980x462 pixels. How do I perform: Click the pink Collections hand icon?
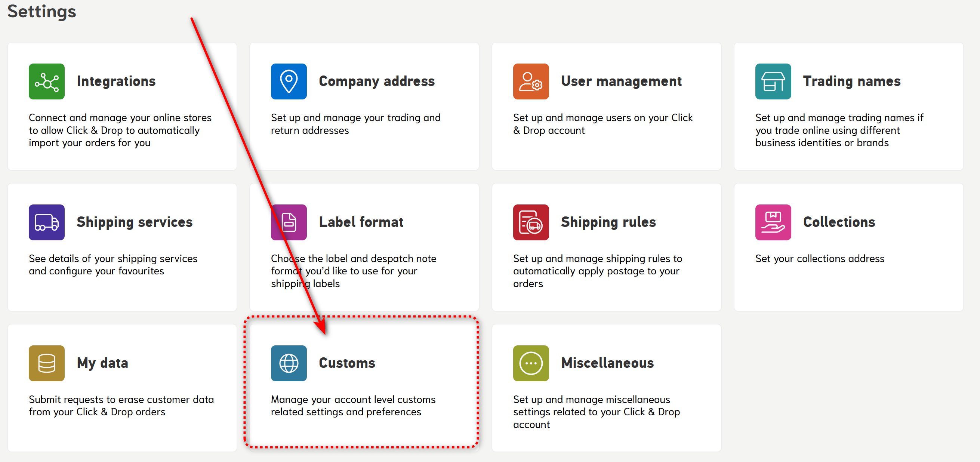[773, 222]
